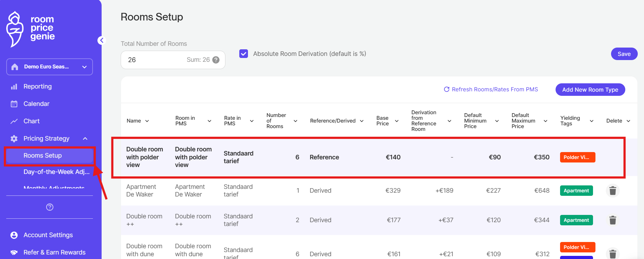Click the Total Number of Rooms field
Image resolution: width=644 pixels, height=259 pixels.
(153, 60)
